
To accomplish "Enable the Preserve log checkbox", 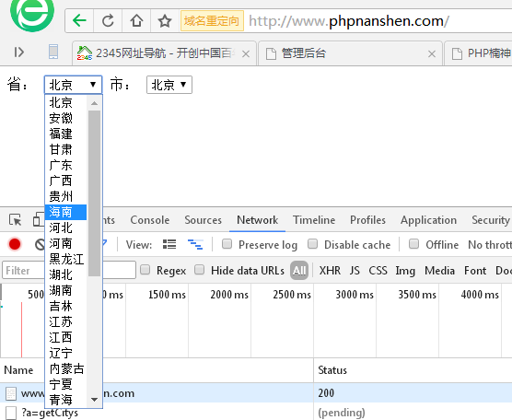I will coord(227,244).
